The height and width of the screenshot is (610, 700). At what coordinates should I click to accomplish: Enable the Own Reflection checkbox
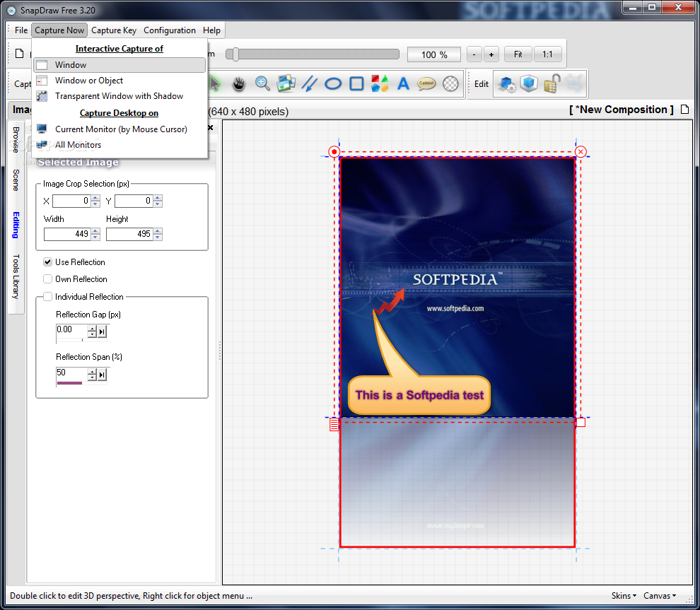(x=48, y=279)
